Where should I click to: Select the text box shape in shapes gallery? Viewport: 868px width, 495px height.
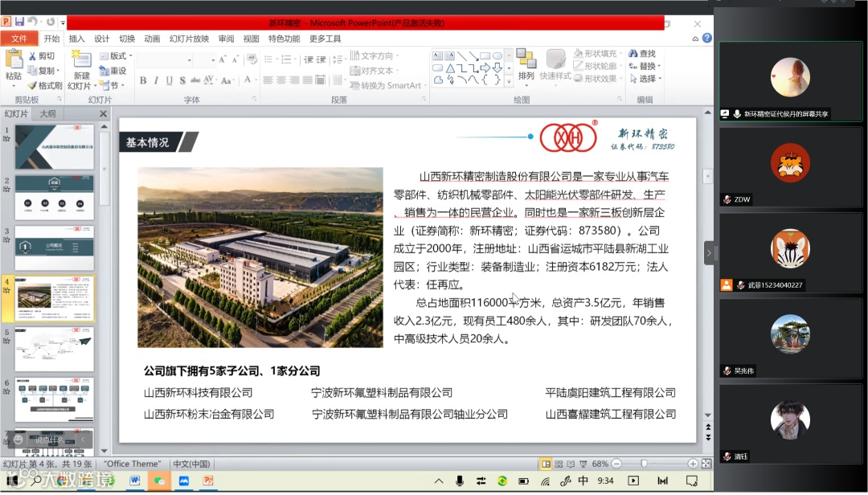(437, 56)
